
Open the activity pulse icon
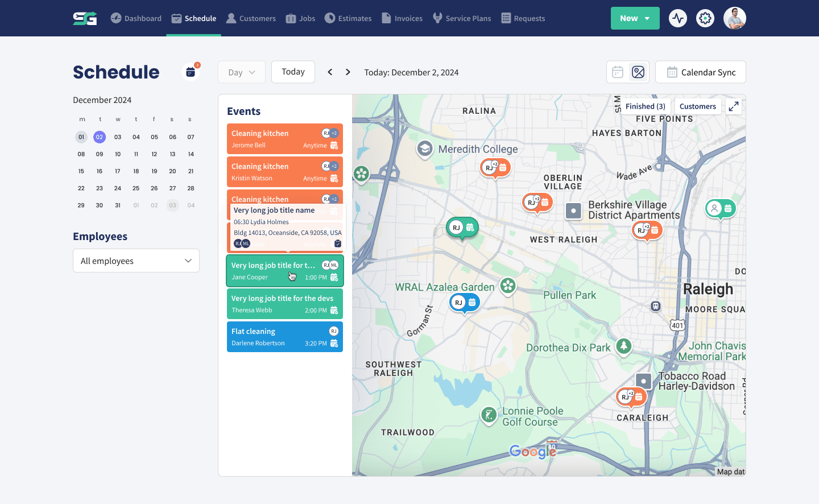coord(678,18)
